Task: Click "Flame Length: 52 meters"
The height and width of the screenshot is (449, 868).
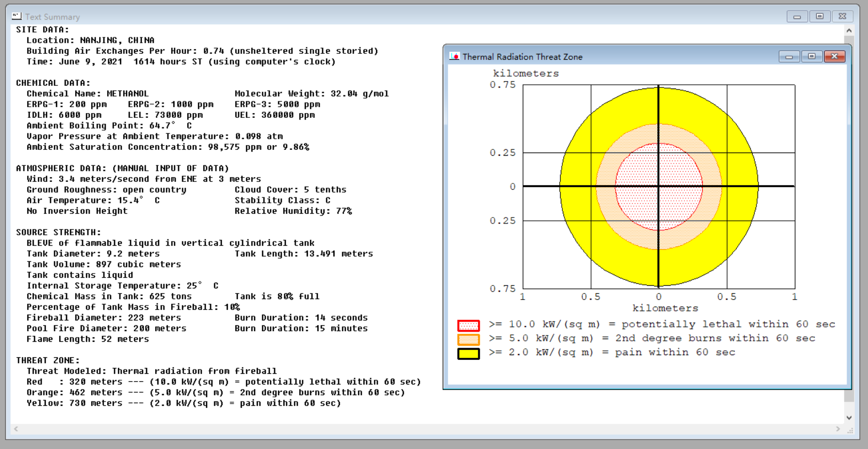Action: pyautogui.click(x=88, y=339)
